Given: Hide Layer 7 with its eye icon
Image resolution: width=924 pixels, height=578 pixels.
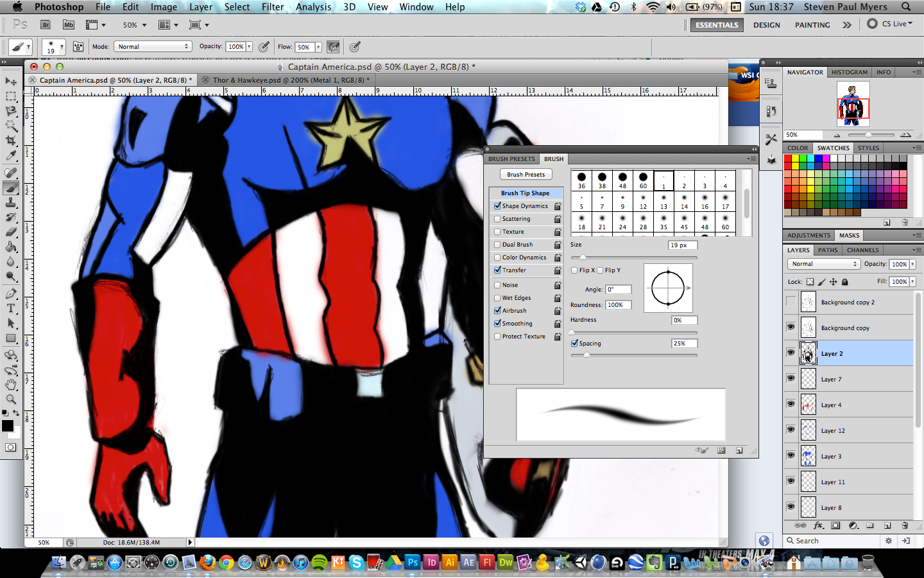Looking at the screenshot, I should (791, 378).
